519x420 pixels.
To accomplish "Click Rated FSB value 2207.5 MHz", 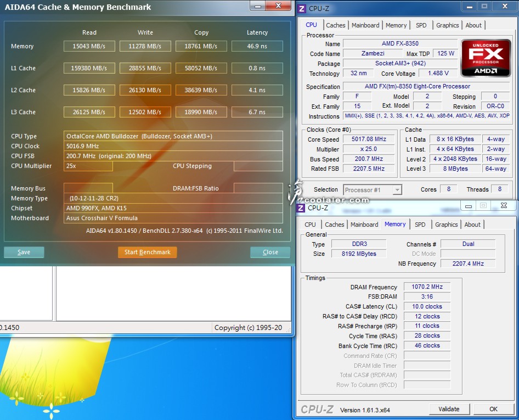I will click(x=369, y=169).
